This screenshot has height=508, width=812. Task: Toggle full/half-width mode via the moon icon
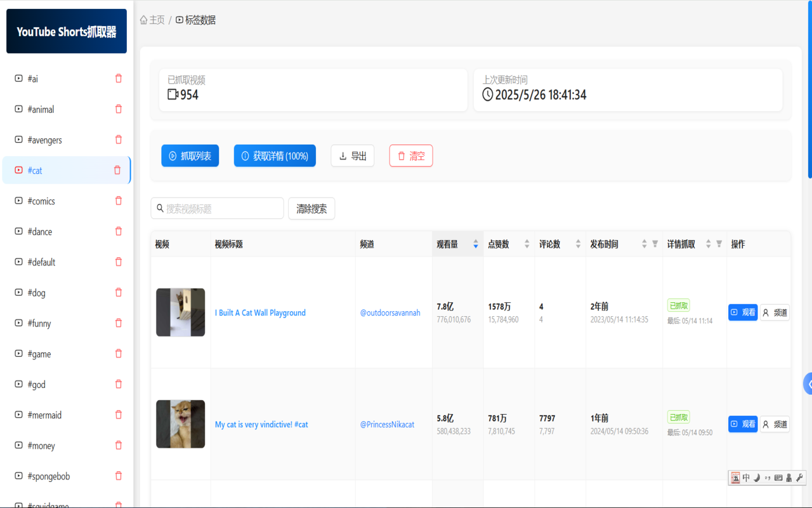tap(757, 478)
